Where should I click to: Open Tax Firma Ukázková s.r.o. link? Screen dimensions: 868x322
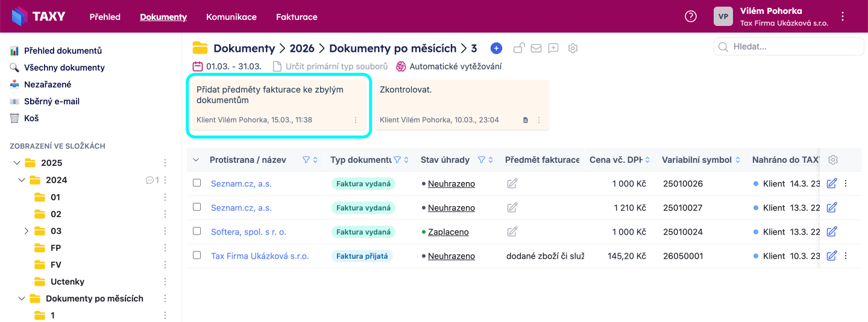pos(260,256)
